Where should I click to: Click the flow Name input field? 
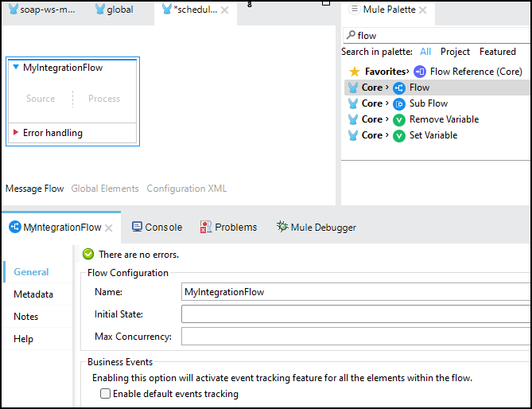[x=355, y=292]
